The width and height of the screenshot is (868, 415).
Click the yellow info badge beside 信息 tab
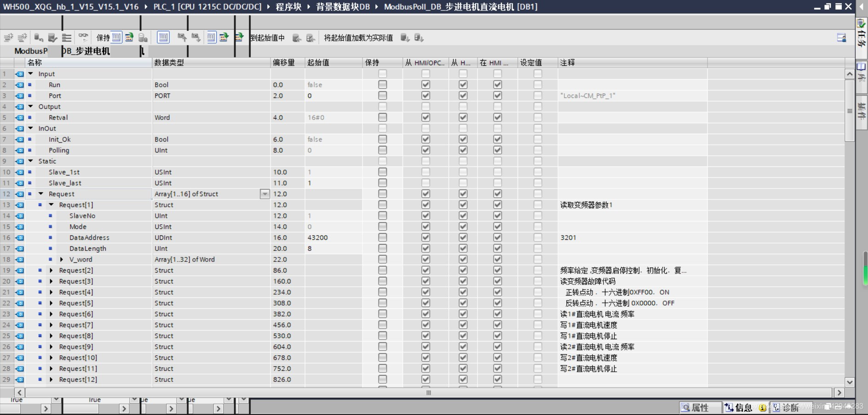pos(763,408)
